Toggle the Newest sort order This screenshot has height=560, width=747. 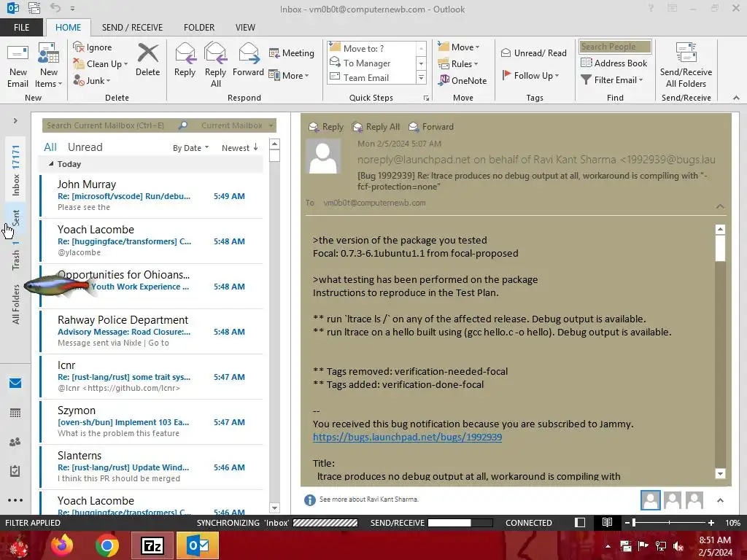point(239,148)
